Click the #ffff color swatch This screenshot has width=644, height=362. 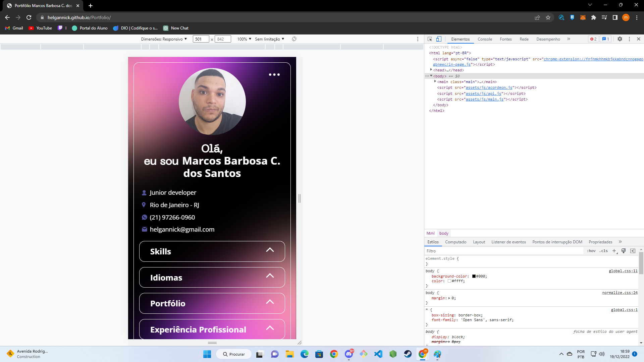(449, 281)
